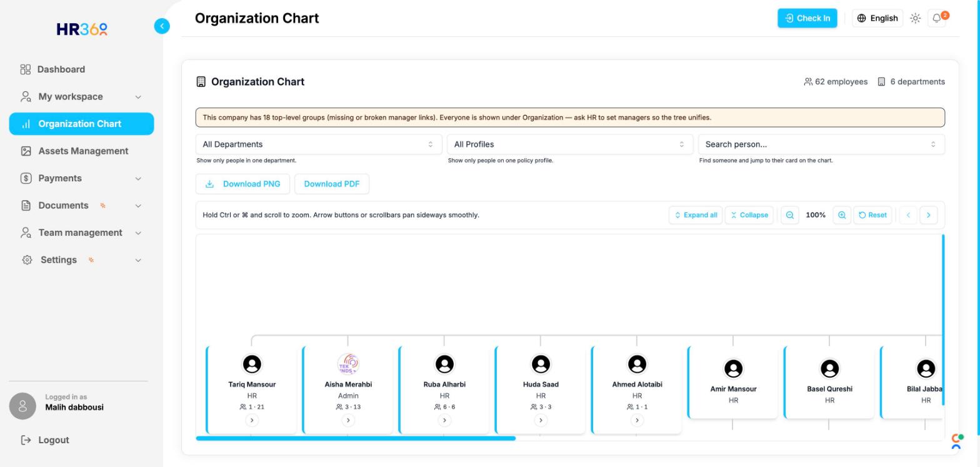Open the notifications bell
The image size is (980, 467).
coord(937,18)
